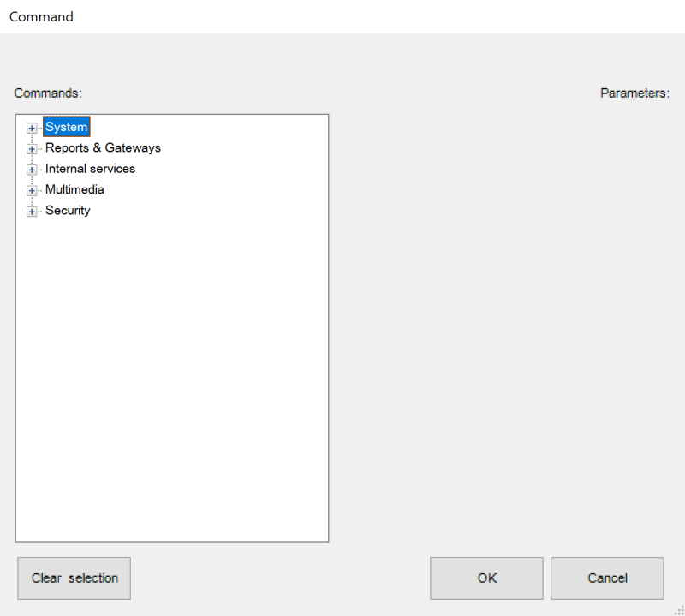The width and height of the screenshot is (685, 616).
Task: Expand the Internal services node
Action: pos(32,170)
